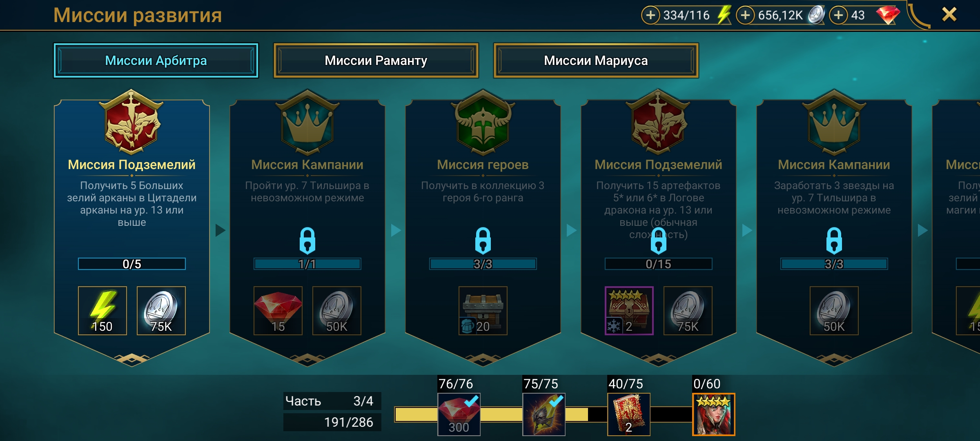Click arrow after first Миссия Подземелий card
The height and width of the screenshot is (441, 980).
[x=220, y=230]
